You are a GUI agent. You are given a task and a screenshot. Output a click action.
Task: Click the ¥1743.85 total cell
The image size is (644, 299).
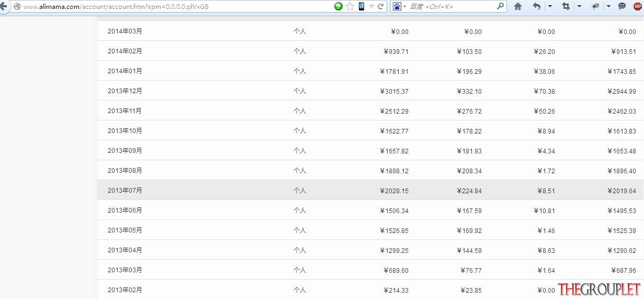(622, 71)
